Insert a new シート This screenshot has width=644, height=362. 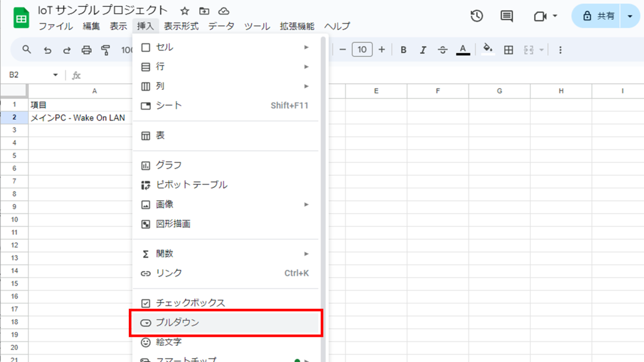226,105
